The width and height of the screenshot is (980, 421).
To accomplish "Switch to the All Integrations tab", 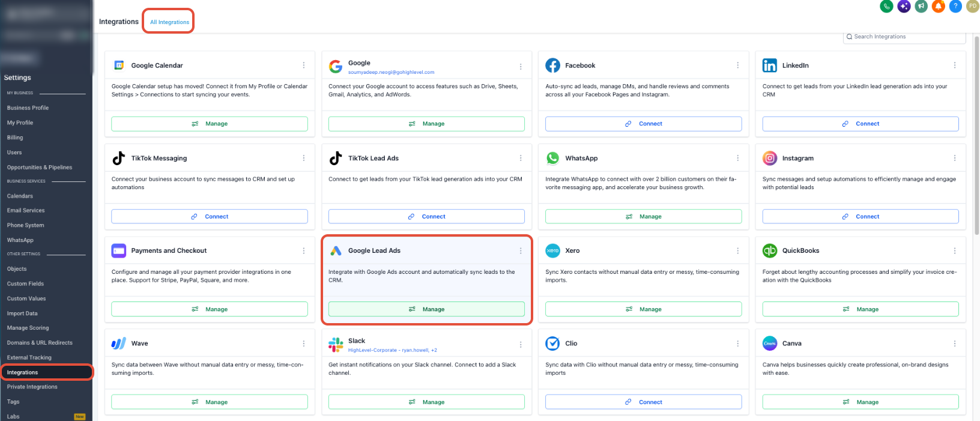I will [169, 22].
